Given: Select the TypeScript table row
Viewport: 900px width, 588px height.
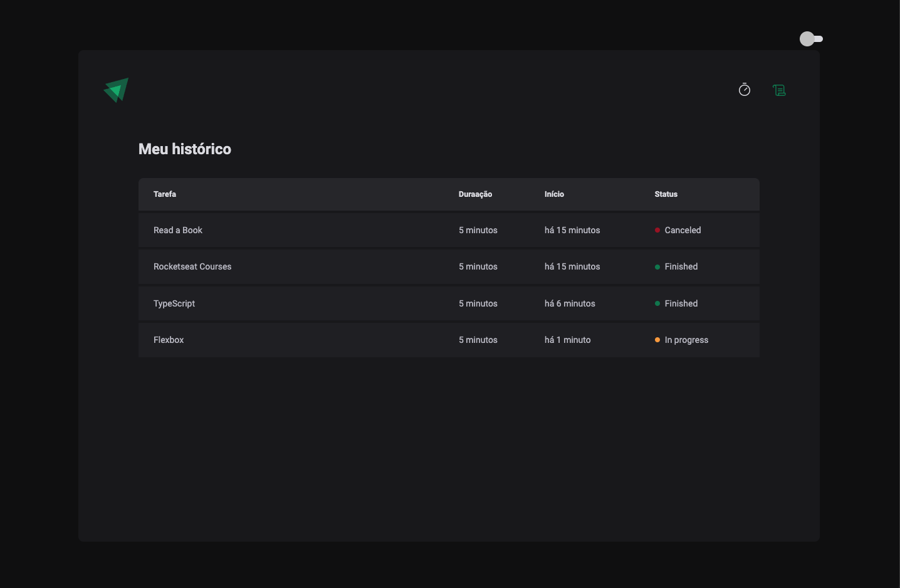Looking at the screenshot, I should coord(449,303).
